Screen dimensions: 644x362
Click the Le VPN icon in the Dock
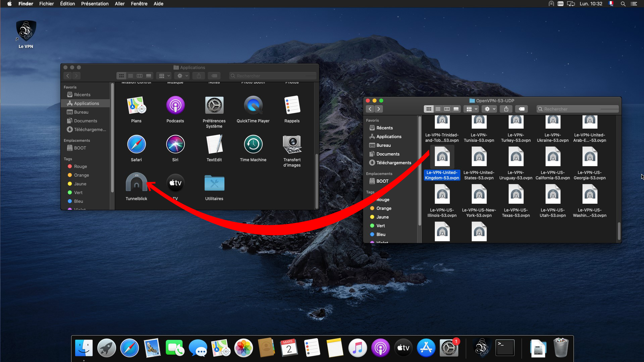pyautogui.click(x=482, y=348)
